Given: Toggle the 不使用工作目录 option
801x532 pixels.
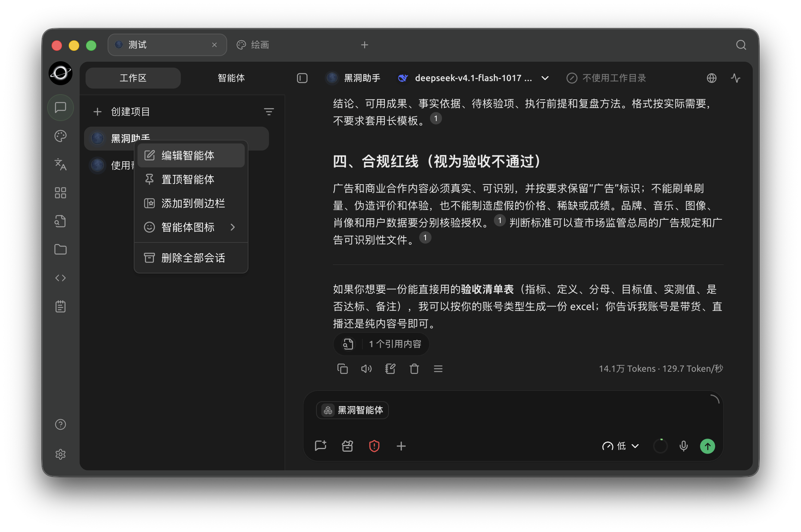Looking at the screenshot, I should [x=606, y=78].
